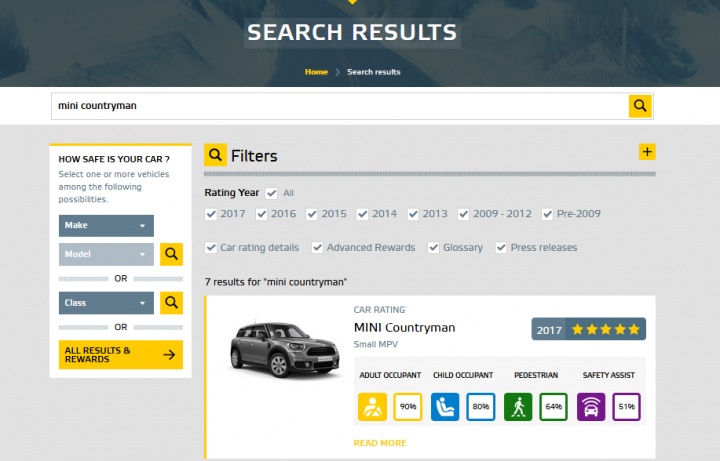Toggle the Pre-2009 checkbox

(547, 214)
